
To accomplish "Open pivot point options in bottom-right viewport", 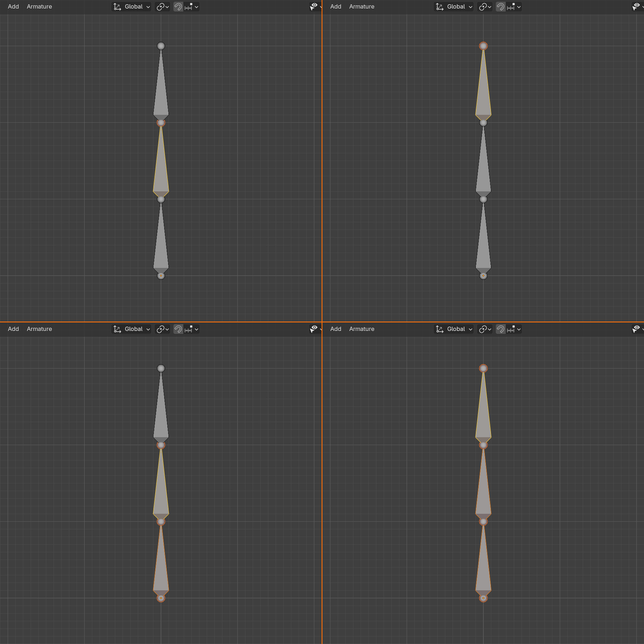I will (x=485, y=329).
